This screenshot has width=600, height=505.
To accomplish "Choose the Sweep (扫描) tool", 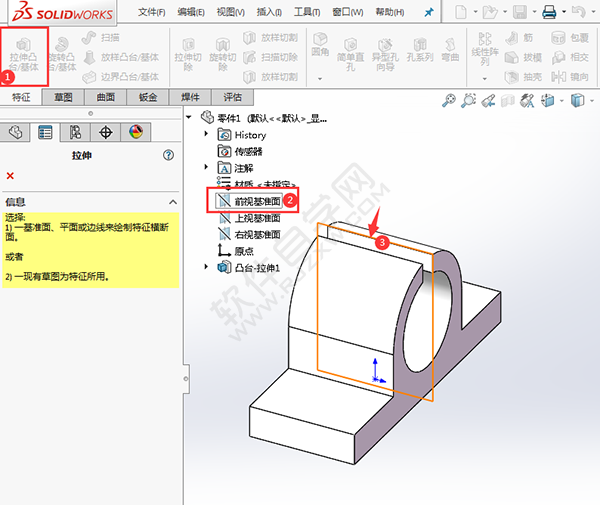I will 101,37.
